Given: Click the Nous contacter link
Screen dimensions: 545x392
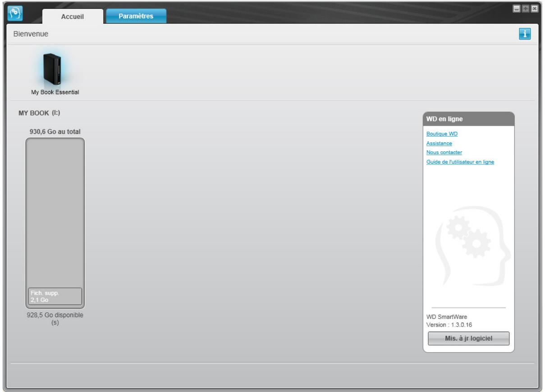Looking at the screenshot, I should (444, 152).
